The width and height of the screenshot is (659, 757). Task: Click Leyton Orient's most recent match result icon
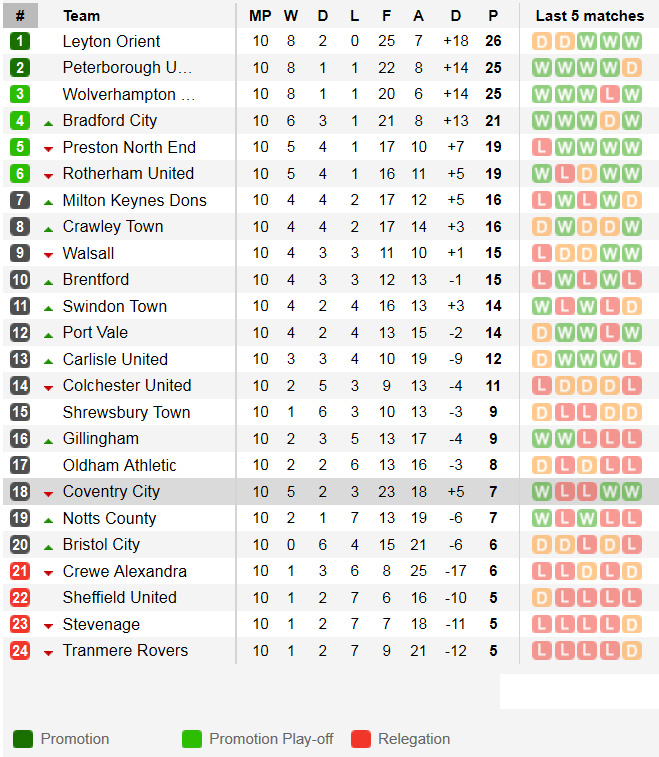click(631, 41)
